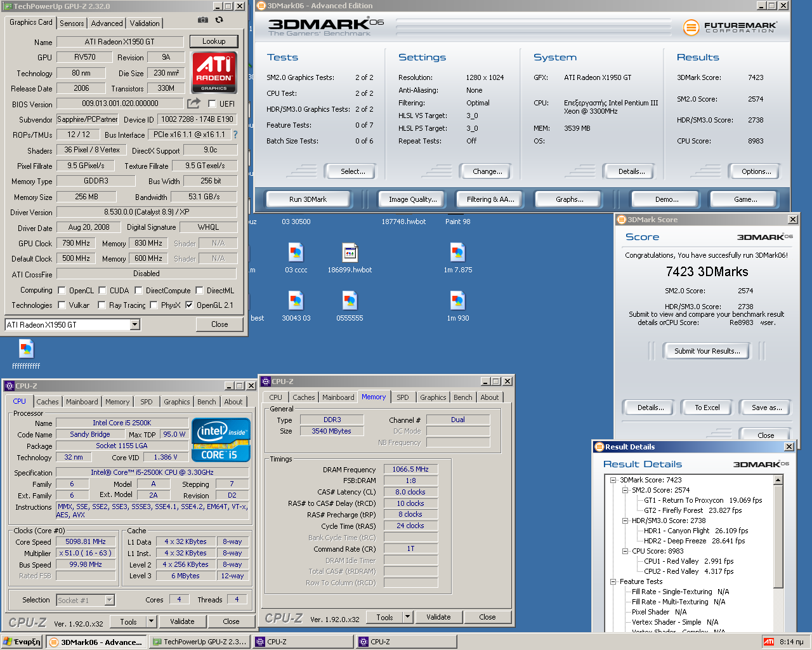Open the '30043 03' desktop file icon
The width and height of the screenshot is (812, 650).
click(296, 301)
